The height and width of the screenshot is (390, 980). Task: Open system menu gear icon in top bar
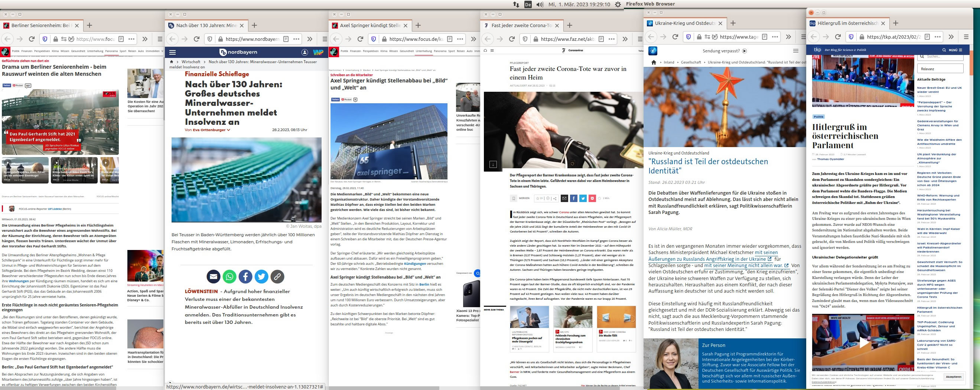pyautogui.click(x=618, y=4)
